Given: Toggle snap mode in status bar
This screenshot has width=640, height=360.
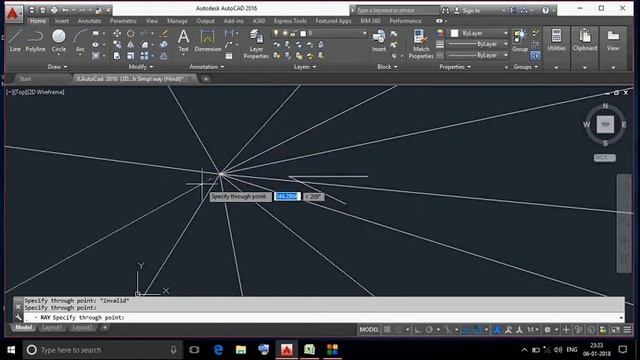Looking at the screenshot, I should pyautogui.click(x=399, y=329).
